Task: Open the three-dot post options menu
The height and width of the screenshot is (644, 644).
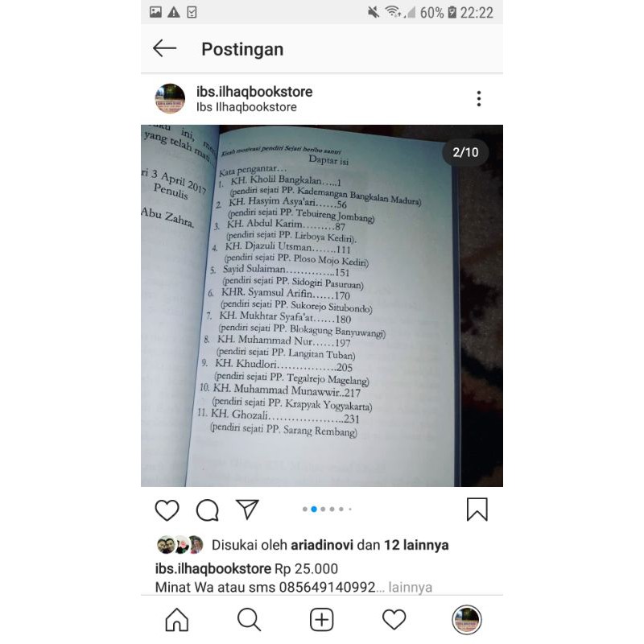Action: [x=478, y=98]
